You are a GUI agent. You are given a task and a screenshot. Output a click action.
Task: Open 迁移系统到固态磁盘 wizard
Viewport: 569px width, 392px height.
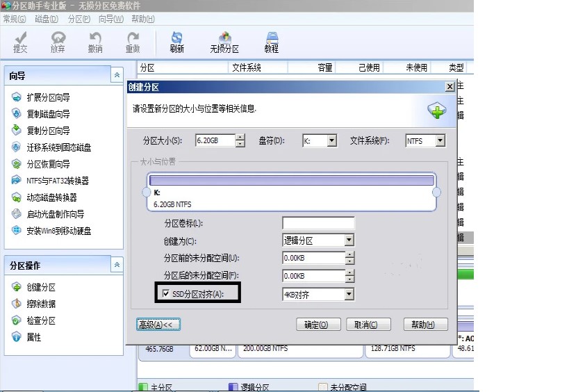point(51,147)
